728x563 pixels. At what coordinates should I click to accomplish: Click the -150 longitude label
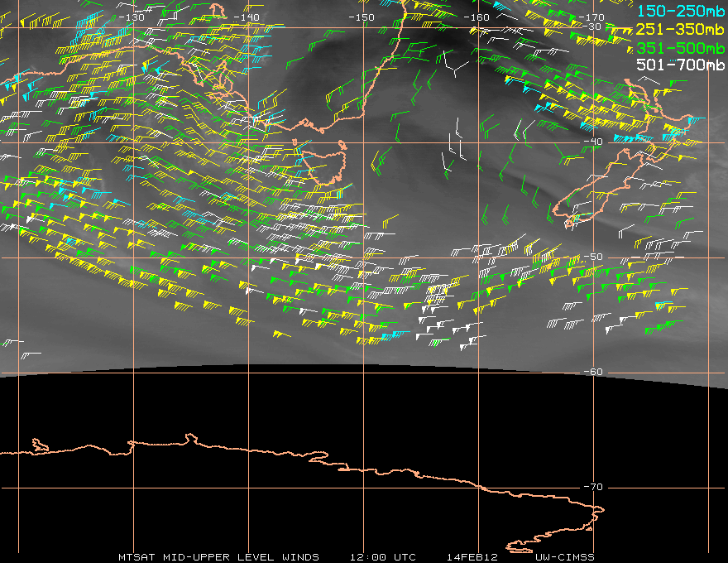362,17
